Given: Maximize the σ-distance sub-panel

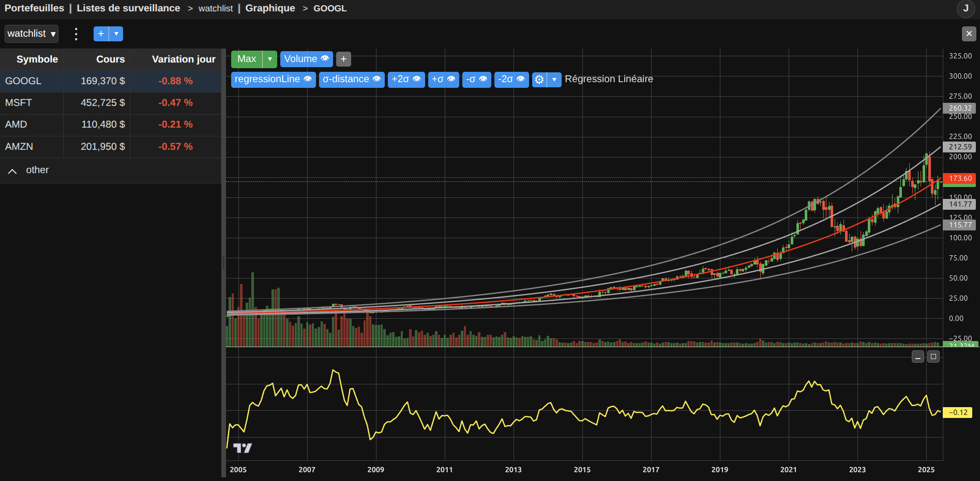Looking at the screenshot, I should click(x=933, y=356).
